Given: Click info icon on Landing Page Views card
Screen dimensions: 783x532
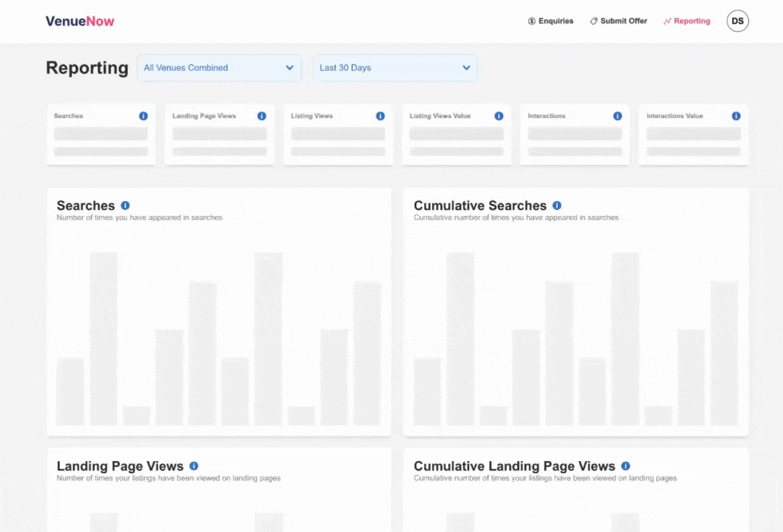Looking at the screenshot, I should coord(261,116).
